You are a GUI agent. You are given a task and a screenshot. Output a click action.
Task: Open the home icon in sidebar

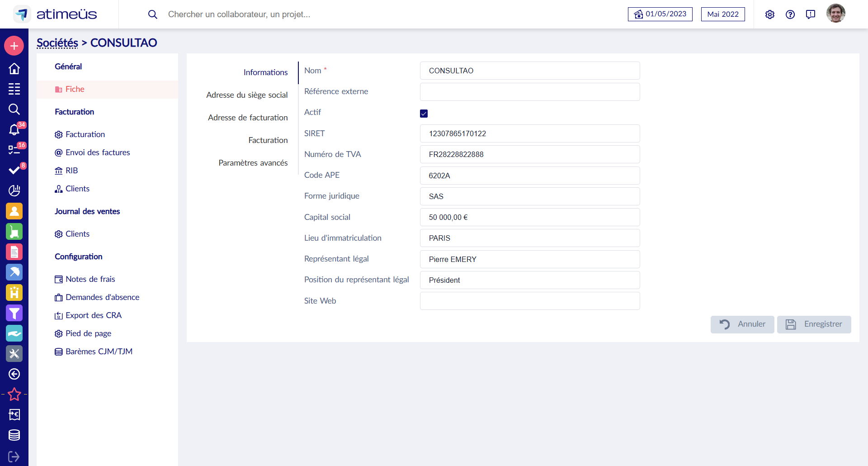click(x=14, y=68)
